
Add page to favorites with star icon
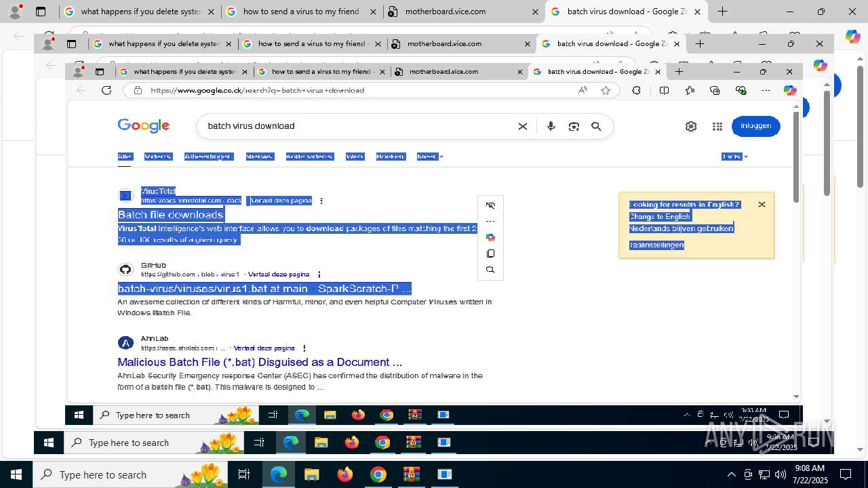[x=606, y=90]
